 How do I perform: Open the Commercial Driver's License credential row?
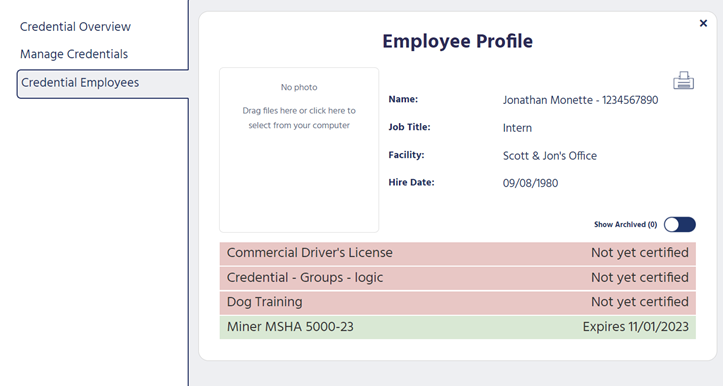(457, 253)
